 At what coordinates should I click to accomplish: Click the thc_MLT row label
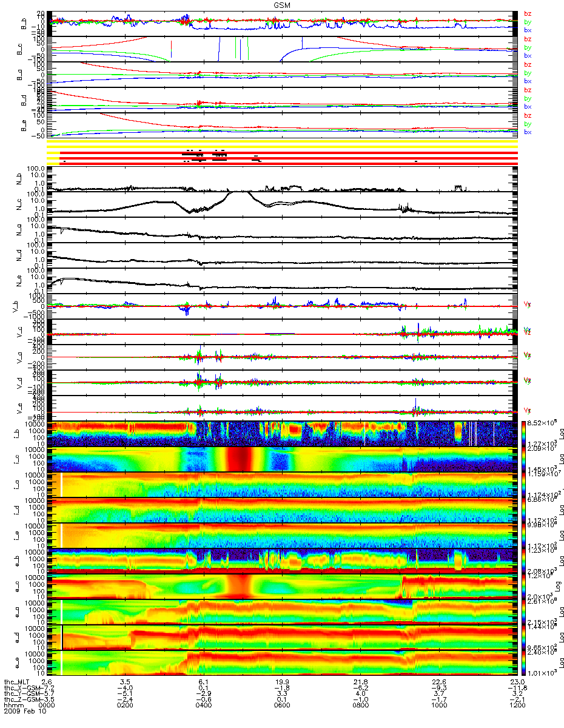(x=16, y=682)
